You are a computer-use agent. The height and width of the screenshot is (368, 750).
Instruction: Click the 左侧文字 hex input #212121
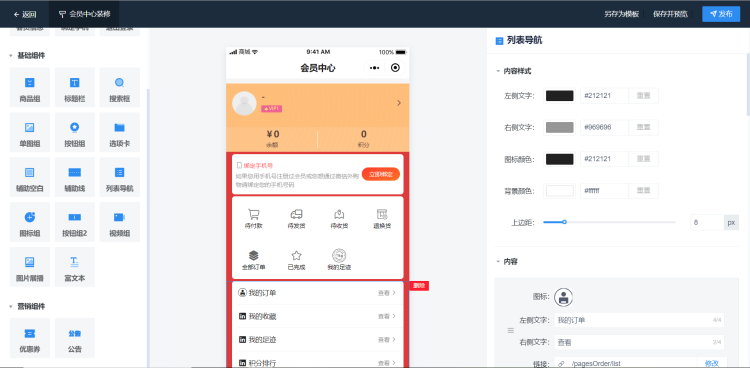coord(604,96)
